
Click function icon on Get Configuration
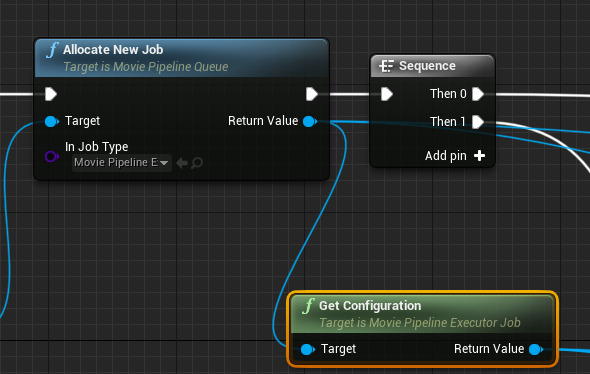[308, 306]
